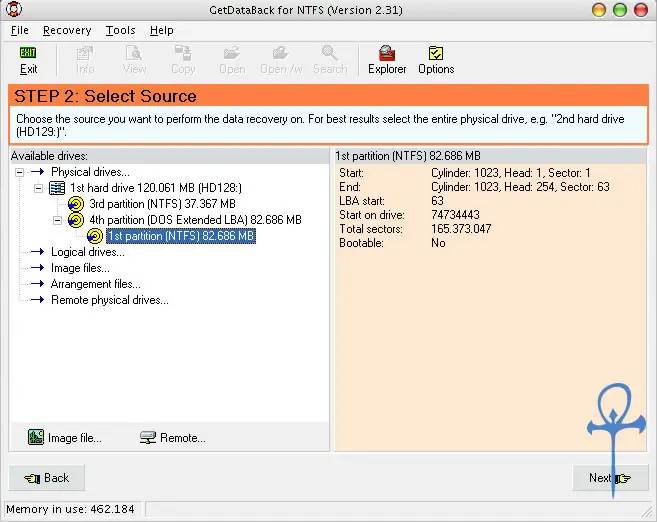This screenshot has height=522, width=657.
Task: Click the LBA start value 63
Action: [437, 201]
